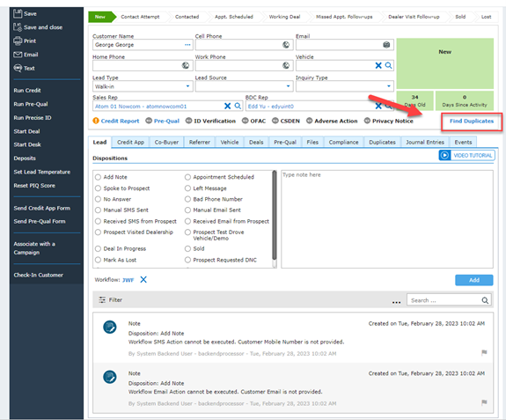Click the Find Duplicates link

point(472,121)
